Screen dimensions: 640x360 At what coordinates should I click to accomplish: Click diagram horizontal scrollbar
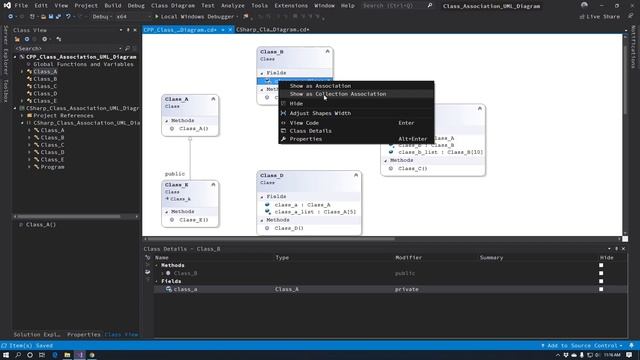click(271, 239)
